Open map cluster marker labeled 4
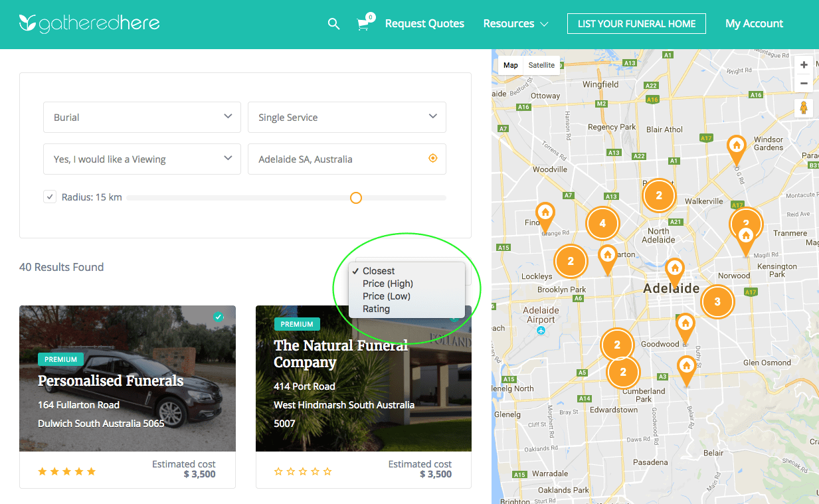819x504 pixels. [602, 223]
